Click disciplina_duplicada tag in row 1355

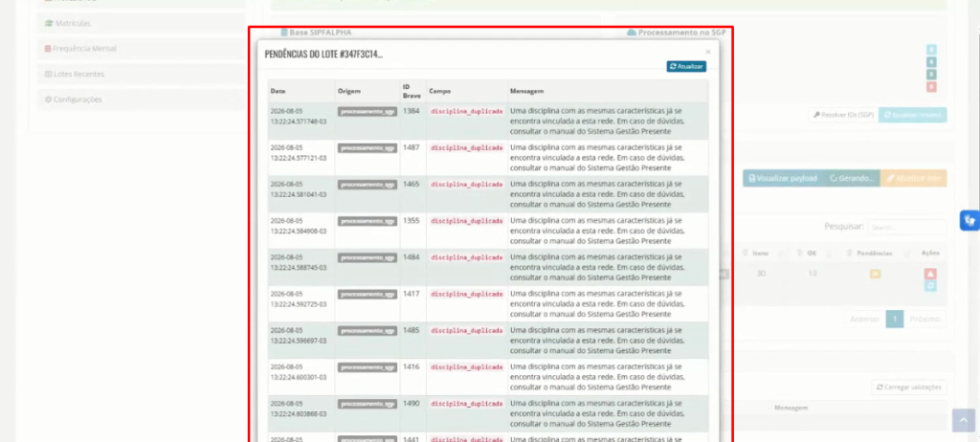466,221
